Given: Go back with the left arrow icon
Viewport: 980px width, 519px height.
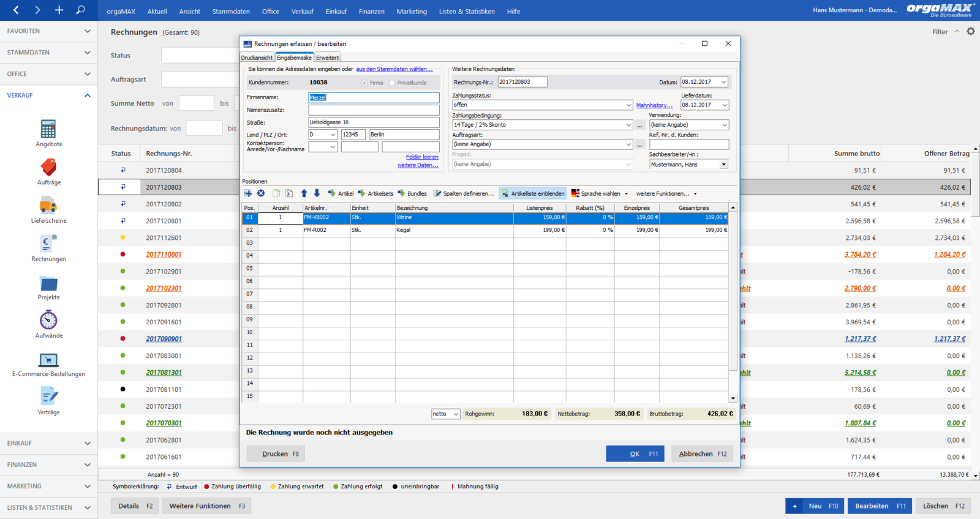Looking at the screenshot, I should tap(16, 10).
